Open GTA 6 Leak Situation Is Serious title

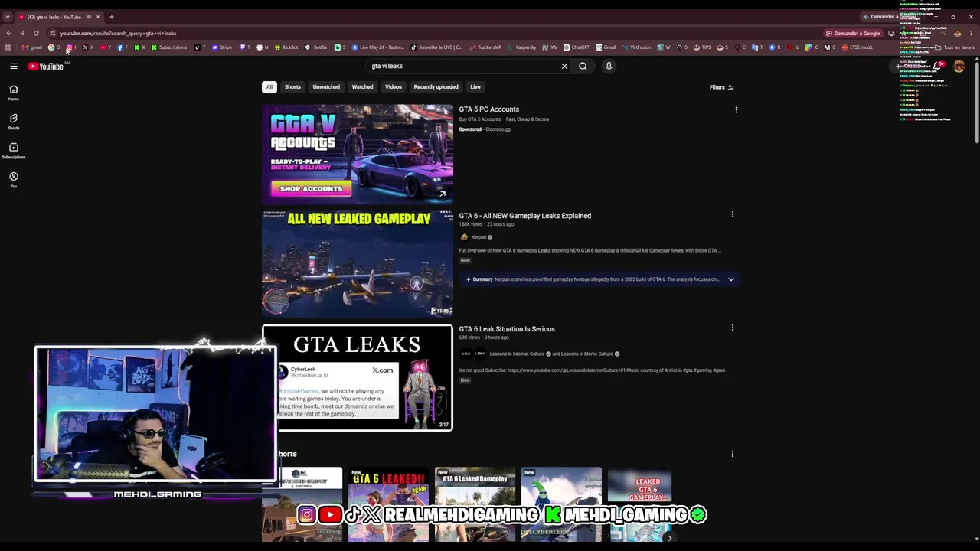tap(507, 329)
